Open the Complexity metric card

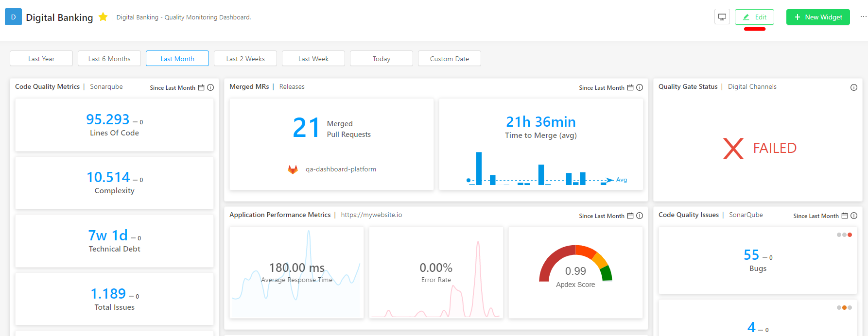114,183
